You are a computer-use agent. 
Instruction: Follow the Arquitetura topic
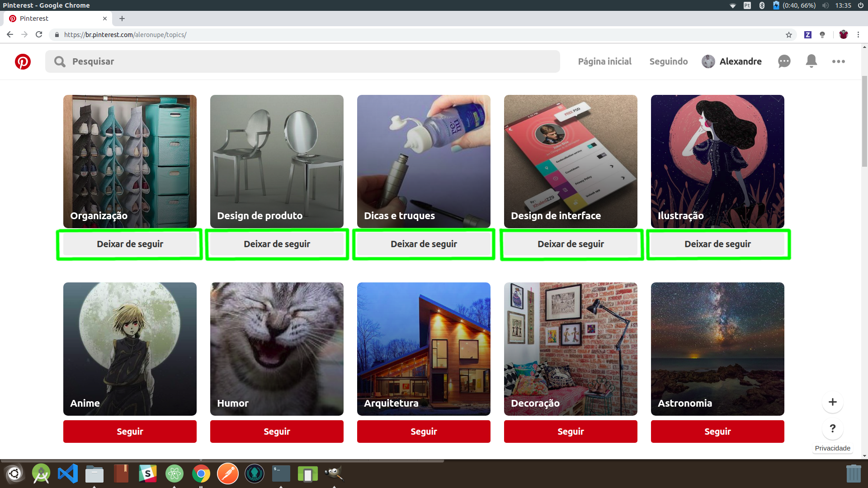[424, 432]
